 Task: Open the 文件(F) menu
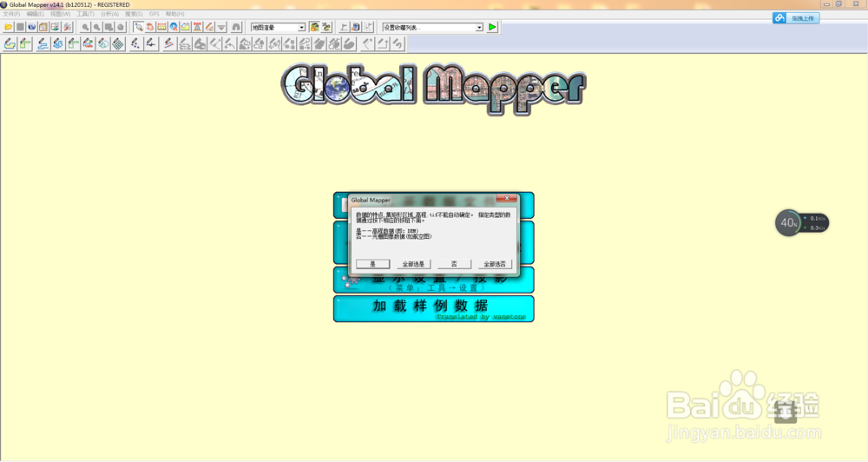(x=11, y=14)
